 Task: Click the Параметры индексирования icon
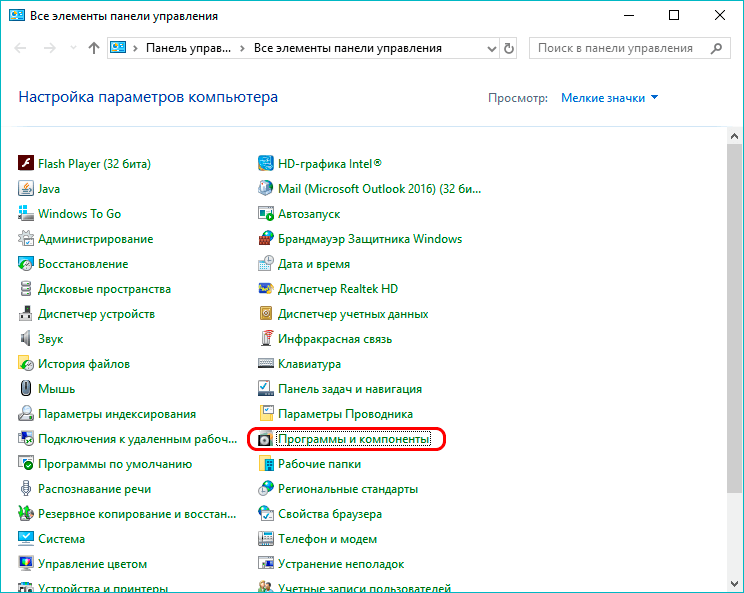click(x=26, y=414)
